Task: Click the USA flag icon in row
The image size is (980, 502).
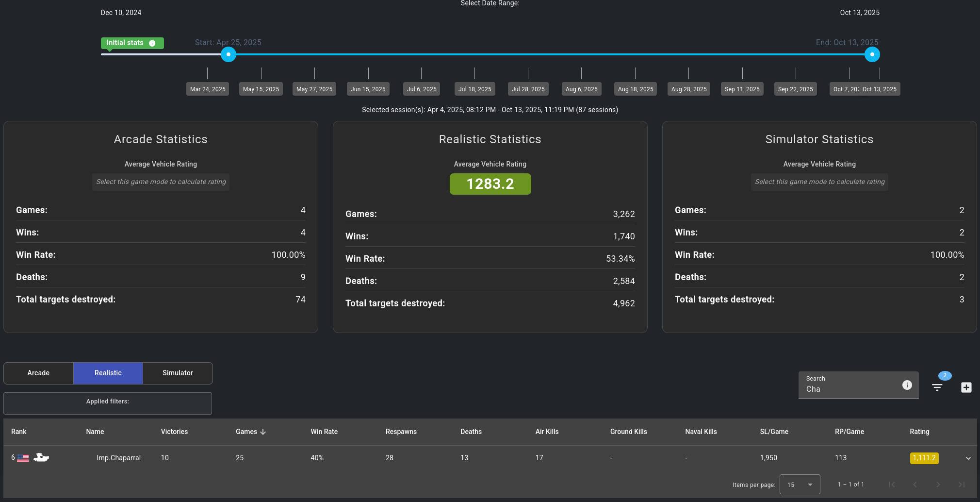Action: click(23, 458)
